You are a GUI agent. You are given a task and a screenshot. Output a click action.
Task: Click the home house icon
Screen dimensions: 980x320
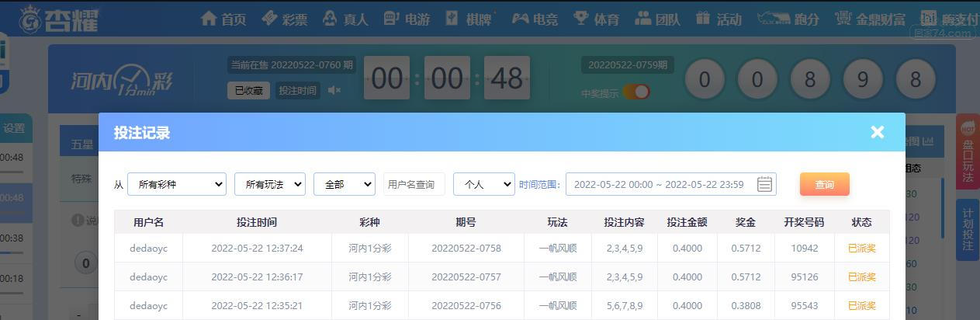[208, 18]
